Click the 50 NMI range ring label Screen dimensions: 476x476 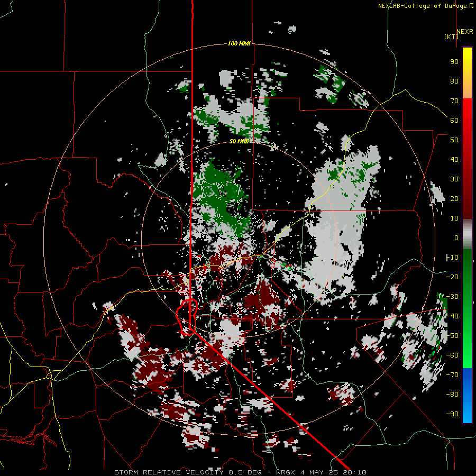239,141
